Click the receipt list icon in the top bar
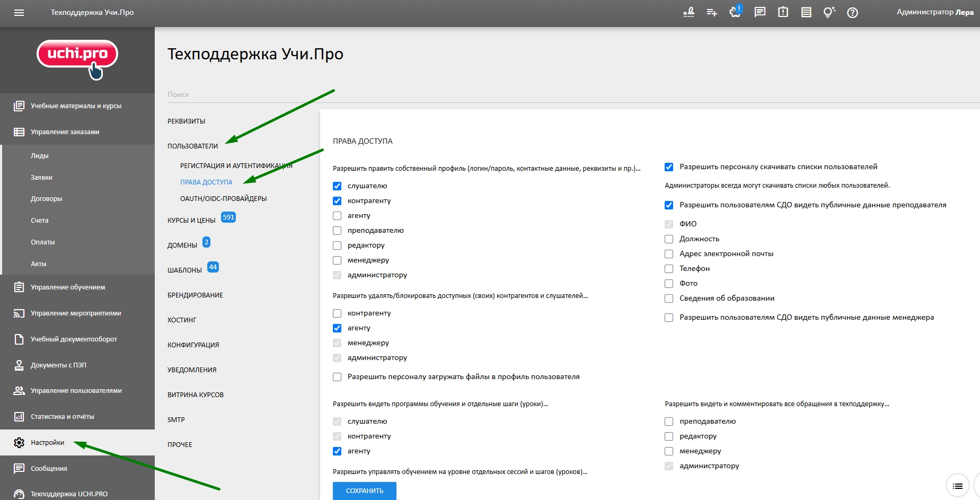Viewport: 980px width, 500px height. 806,12
